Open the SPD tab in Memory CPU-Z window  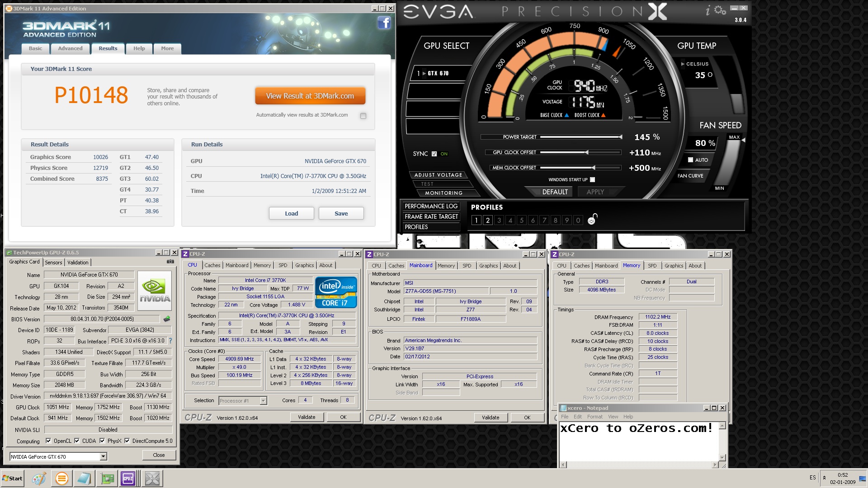coord(652,266)
